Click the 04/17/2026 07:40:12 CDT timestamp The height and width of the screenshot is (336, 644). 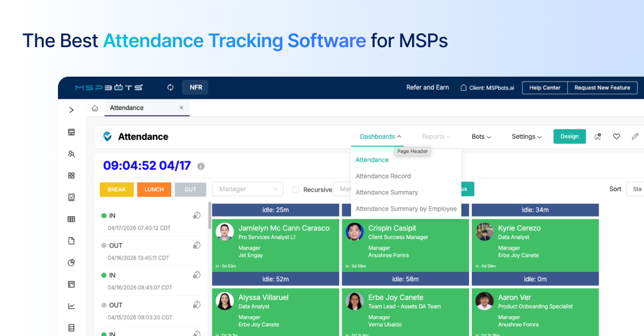point(138,228)
